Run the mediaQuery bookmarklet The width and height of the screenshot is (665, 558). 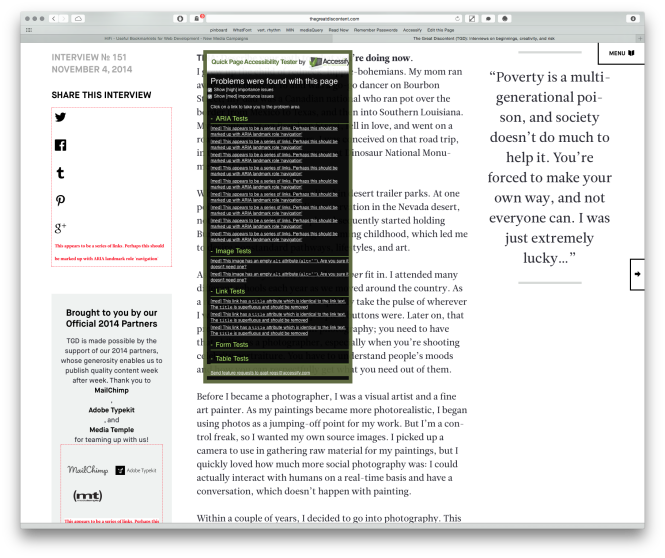(x=311, y=30)
